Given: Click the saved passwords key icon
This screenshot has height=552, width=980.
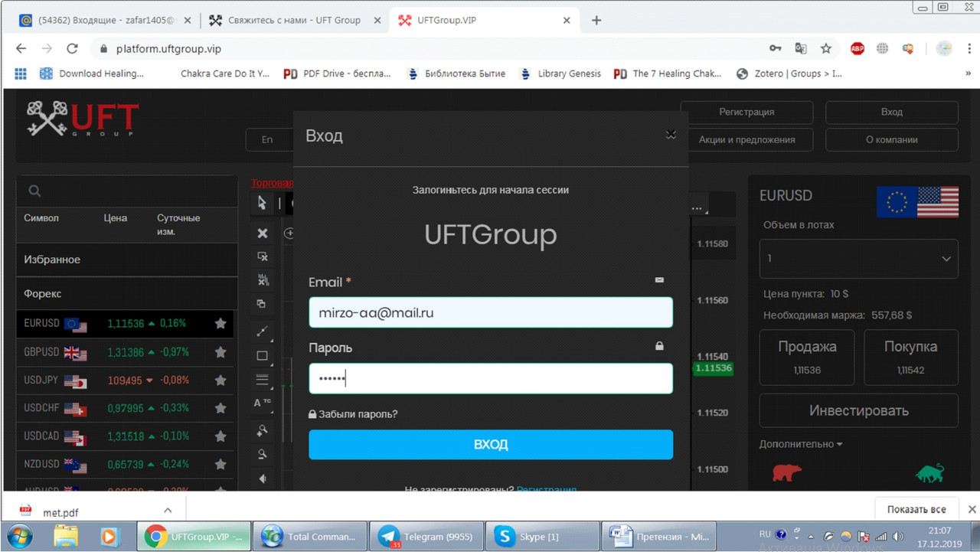Looking at the screenshot, I should pos(776,48).
